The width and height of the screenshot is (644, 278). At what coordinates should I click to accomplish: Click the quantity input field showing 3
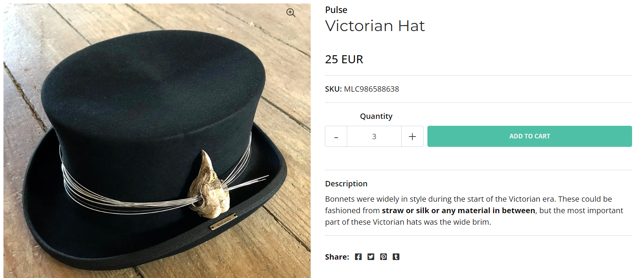pos(374,137)
